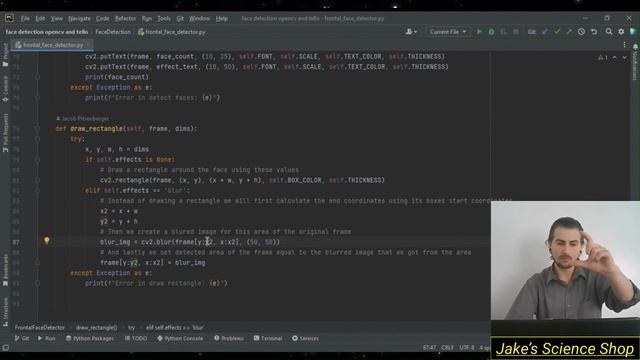Open the Problems tool window
This screenshot has width=640, height=360.
click(x=229, y=338)
